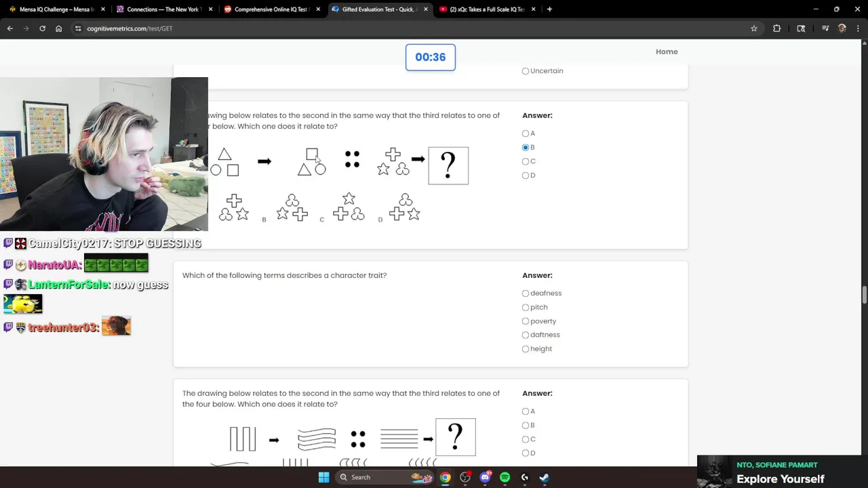Select poverty as the character trait

point(526,321)
